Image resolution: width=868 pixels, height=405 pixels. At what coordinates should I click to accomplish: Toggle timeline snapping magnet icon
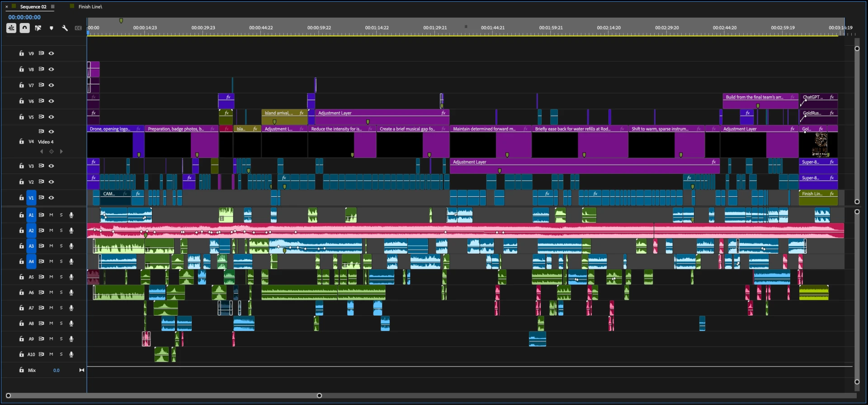coord(24,28)
